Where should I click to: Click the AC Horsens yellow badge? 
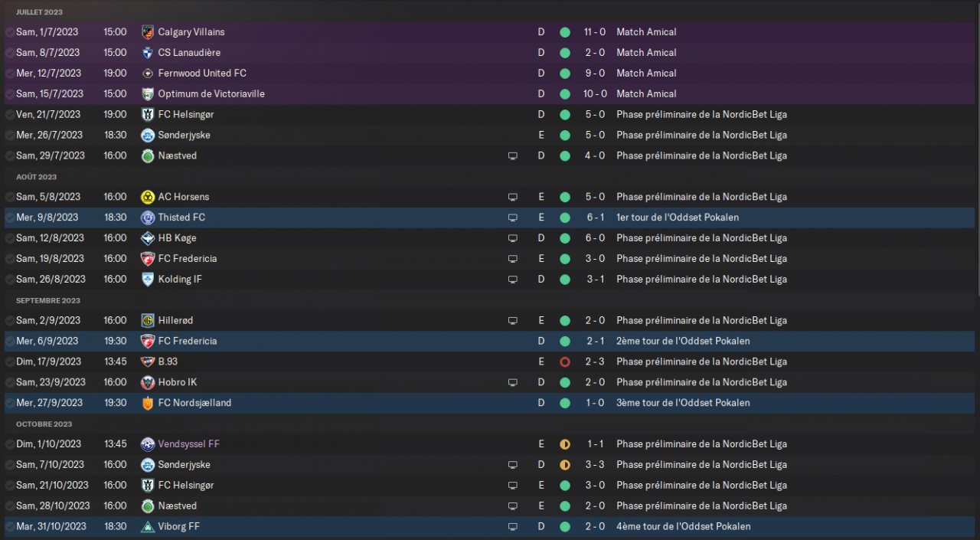pos(148,197)
